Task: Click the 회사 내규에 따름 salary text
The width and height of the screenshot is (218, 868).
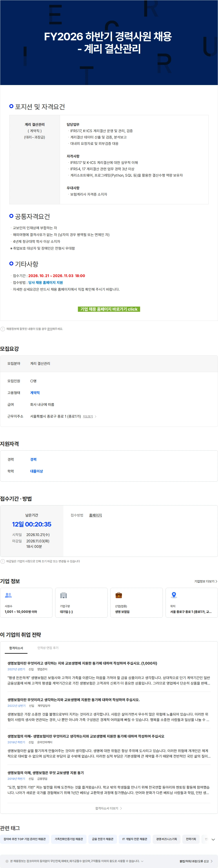Action: click(42, 405)
